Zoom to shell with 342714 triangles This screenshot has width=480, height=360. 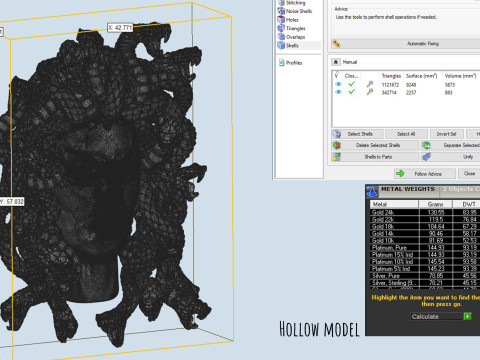coord(370,92)
